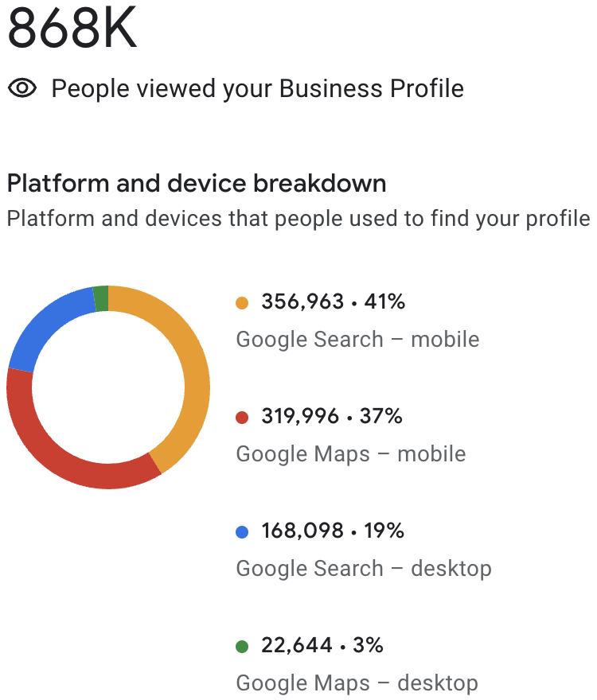Click the 'Platform and device breakdown' heading
This screenshot has height=700, width=597.
[x=197, y=184]
